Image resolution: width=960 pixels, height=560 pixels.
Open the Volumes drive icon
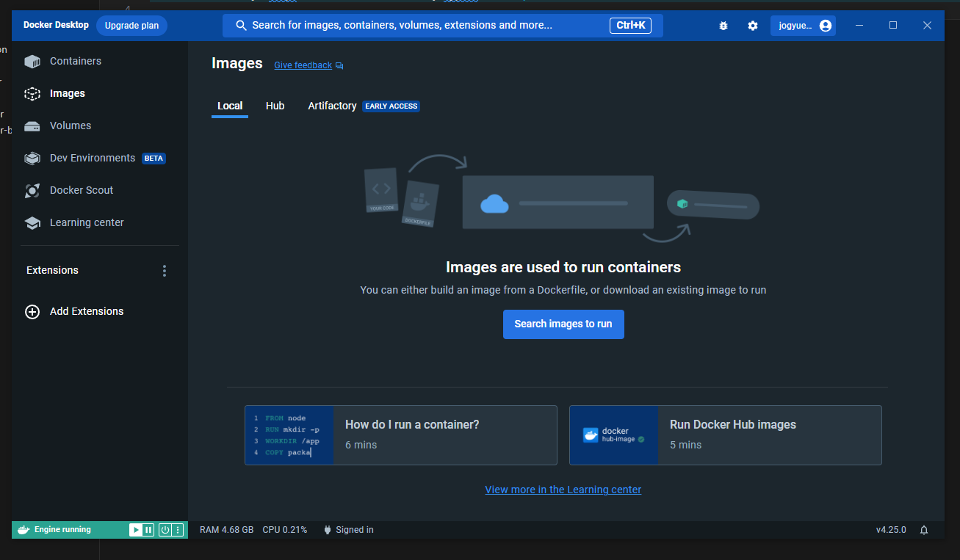(32, 126)
